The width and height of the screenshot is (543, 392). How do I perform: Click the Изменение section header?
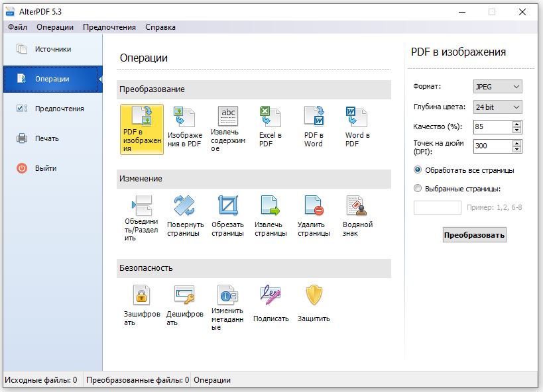[x=254, y=179]
